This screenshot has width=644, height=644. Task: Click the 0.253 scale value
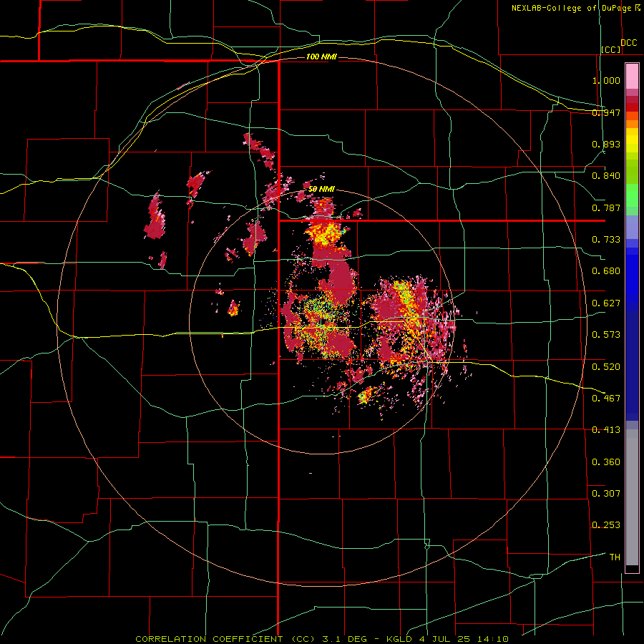pyautogui.click(x=606, y=525)
